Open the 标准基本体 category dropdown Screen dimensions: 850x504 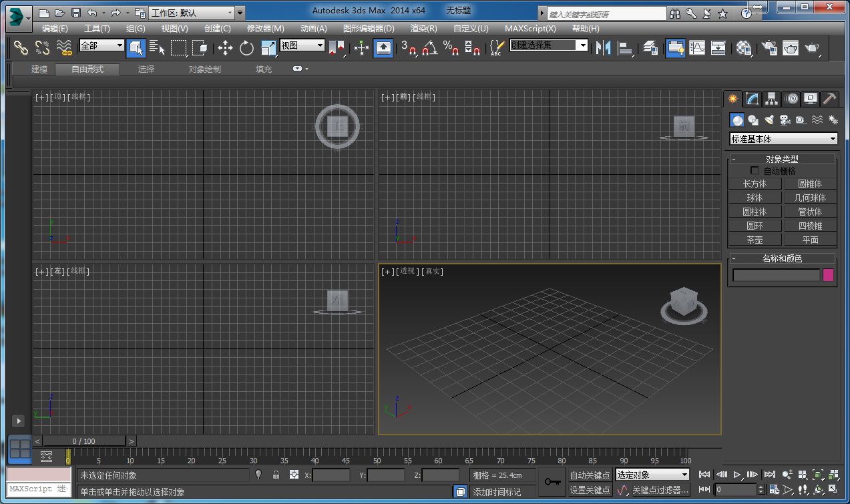tap(784, 139)
